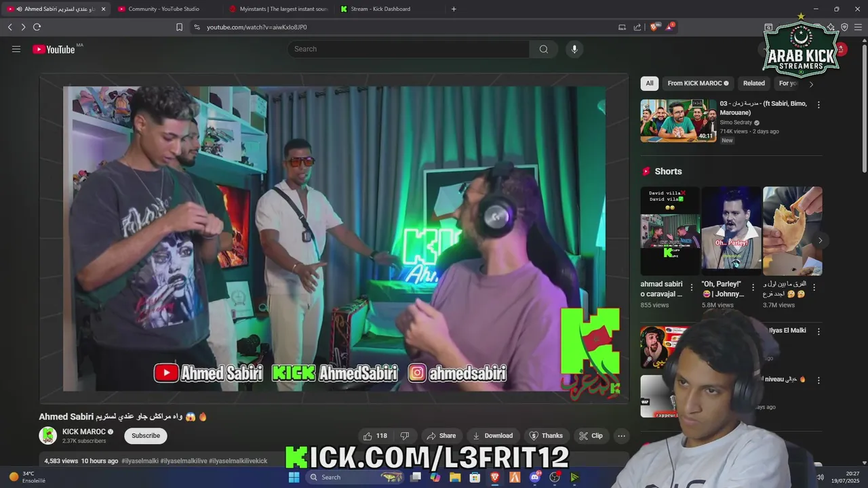The image size is (868, 488).
Task: Click the Share button under video
Action: (x=441, y=436)
